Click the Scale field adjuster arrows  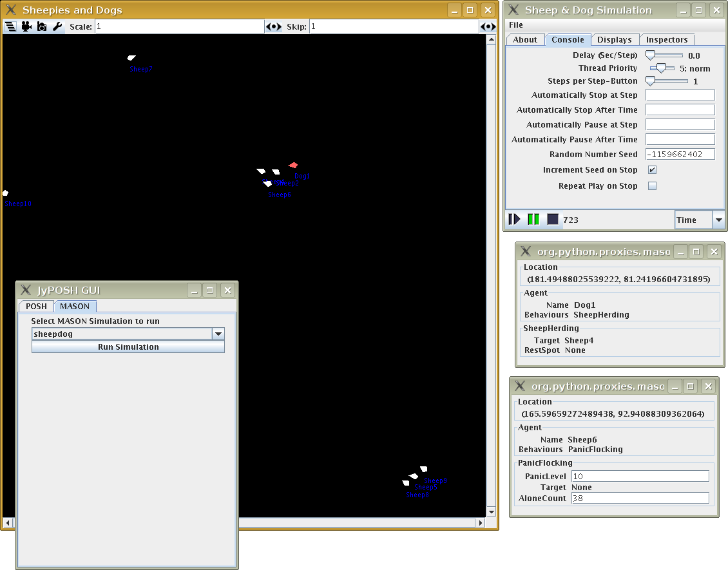(274, 26)
